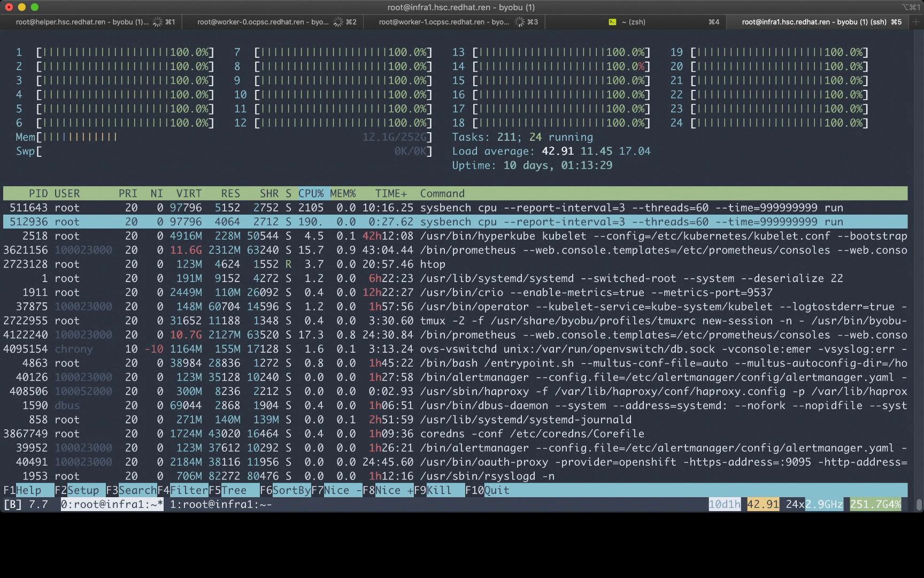Select the prometheus process row PID 3621156
Viewport: 924px width, 578px height.
click(x=455, y=250)
